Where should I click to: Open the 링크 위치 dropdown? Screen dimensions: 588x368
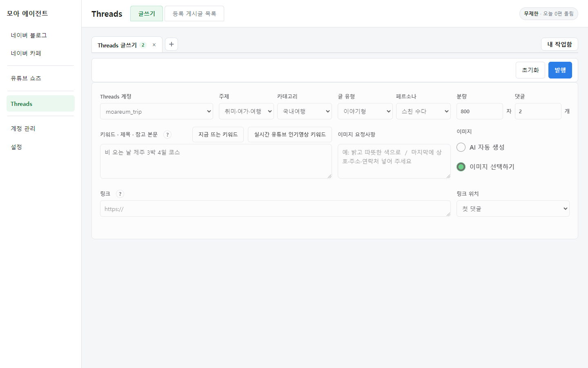(513, 209)
